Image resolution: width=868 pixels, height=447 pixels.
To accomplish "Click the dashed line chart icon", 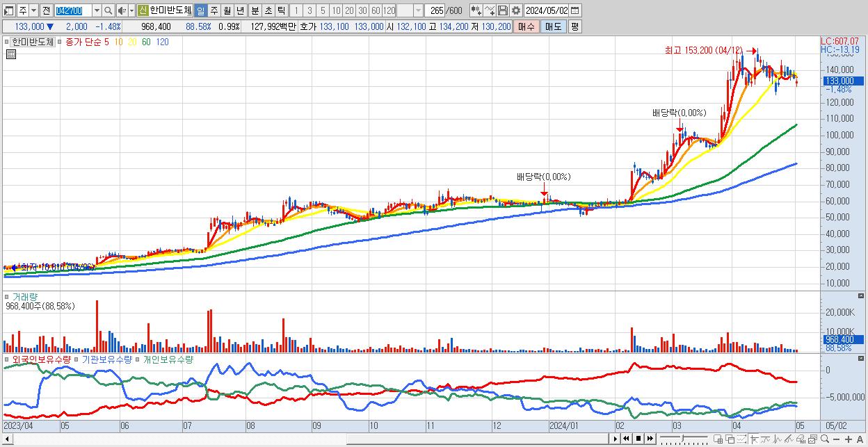I will pyautogui.click(x=741, y=439).
